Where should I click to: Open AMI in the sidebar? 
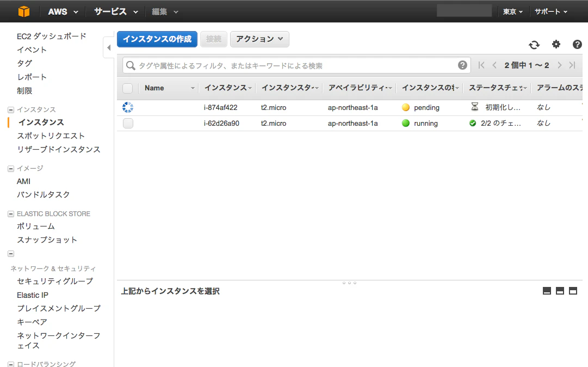pyautogui.click(x=23, y=181)
